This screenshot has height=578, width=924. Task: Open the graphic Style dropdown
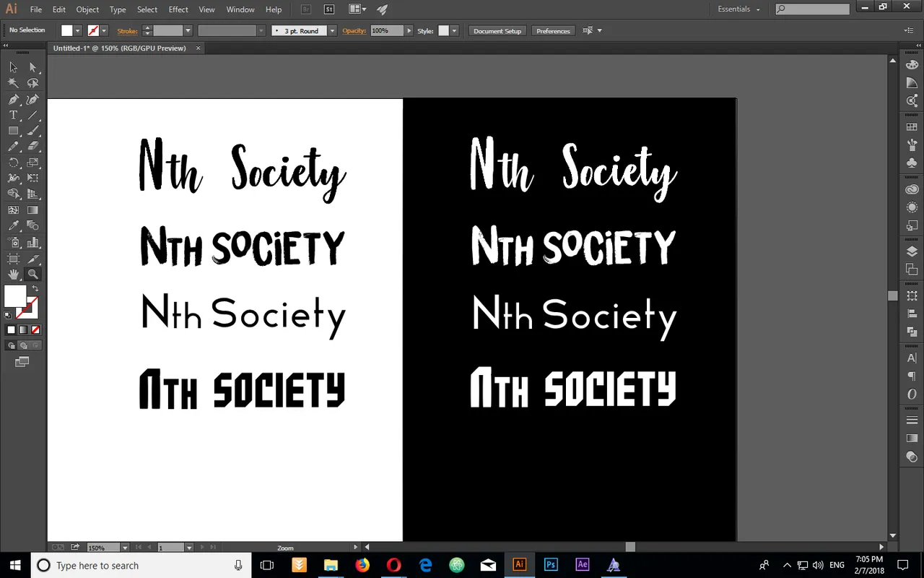point(454,30)
